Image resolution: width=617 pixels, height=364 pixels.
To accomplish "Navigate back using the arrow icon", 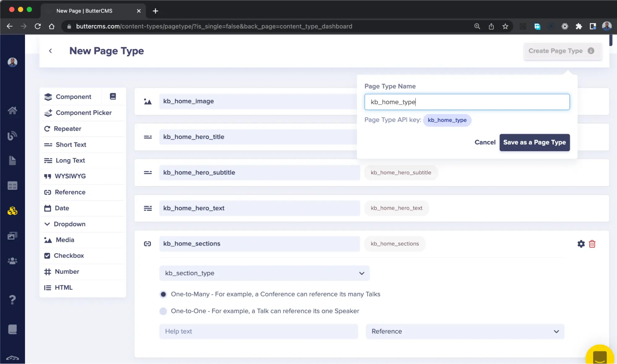I will click(50, 51).
